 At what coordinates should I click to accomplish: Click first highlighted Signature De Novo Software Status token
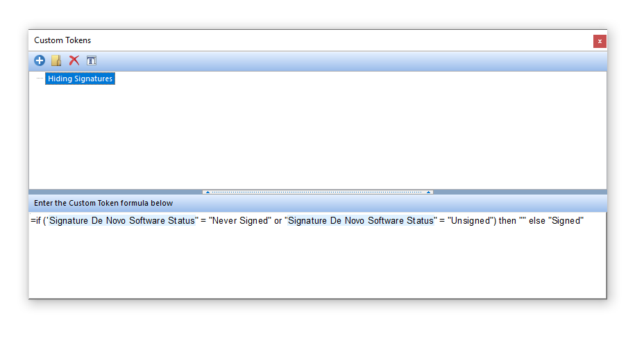pyautogui.click(x=121, y=222)
